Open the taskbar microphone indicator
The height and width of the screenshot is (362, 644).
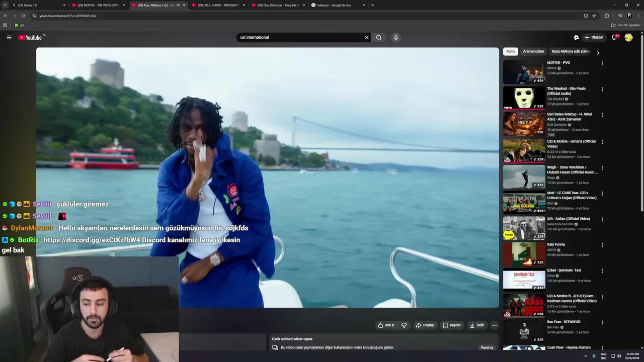click(594, 356)
